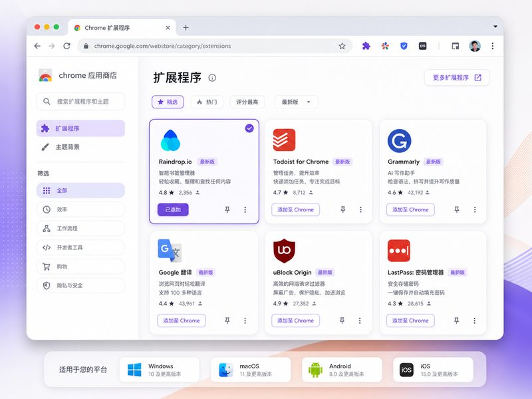Pin the uBlock Origin extension
The width and height of the screenshot is (532, 399).
pos(342,321)
